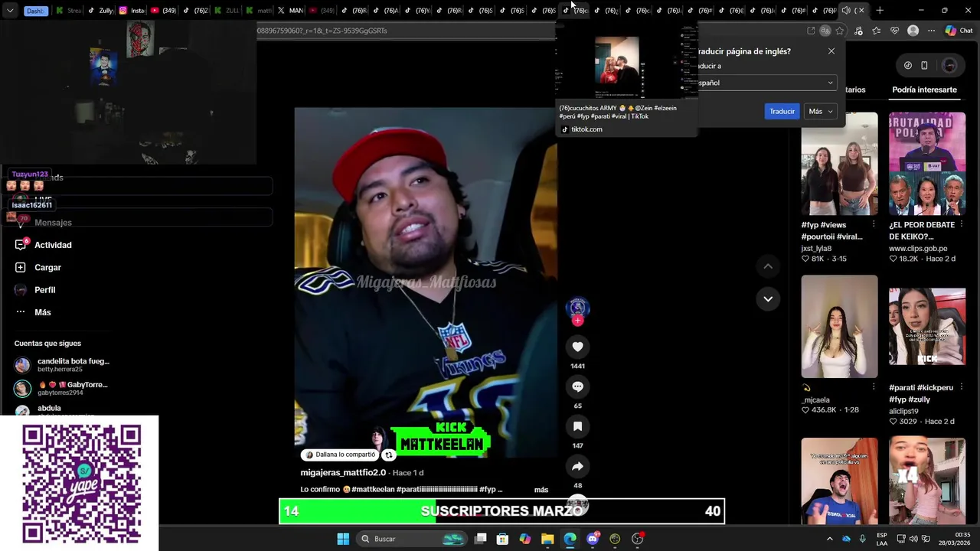Open the translate target language dropdown showing español

(x=766, y=83)
